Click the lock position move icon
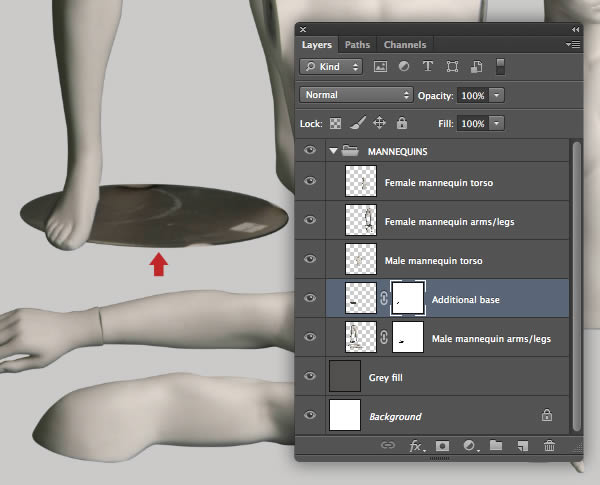The height and width of the screenshot is (485, 600). 379,123
